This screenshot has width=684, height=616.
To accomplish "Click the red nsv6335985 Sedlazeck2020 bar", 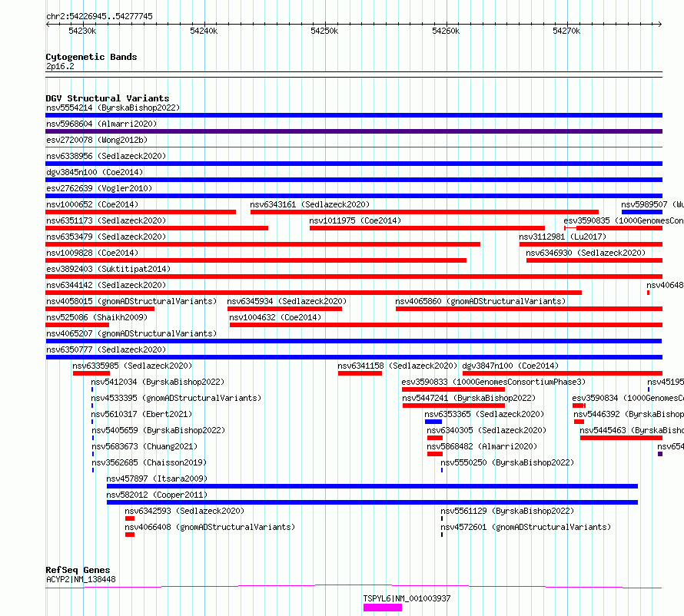I will pos(91,373).
